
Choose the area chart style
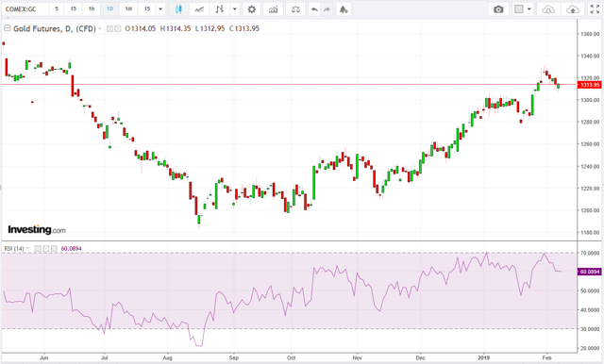coord(199,9)
